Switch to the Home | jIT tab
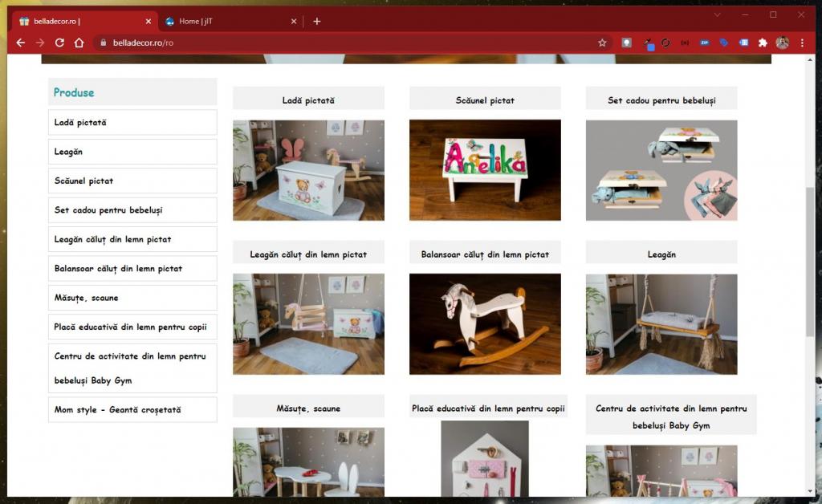The image size is (822, 504). tap(225, 22)
